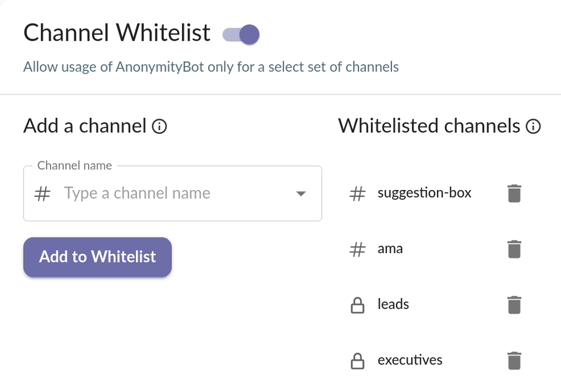561x392 pixels.
Task: Click the hash icon beside suggestion-box
Action: pyautogui.click(x=357, y=193)
